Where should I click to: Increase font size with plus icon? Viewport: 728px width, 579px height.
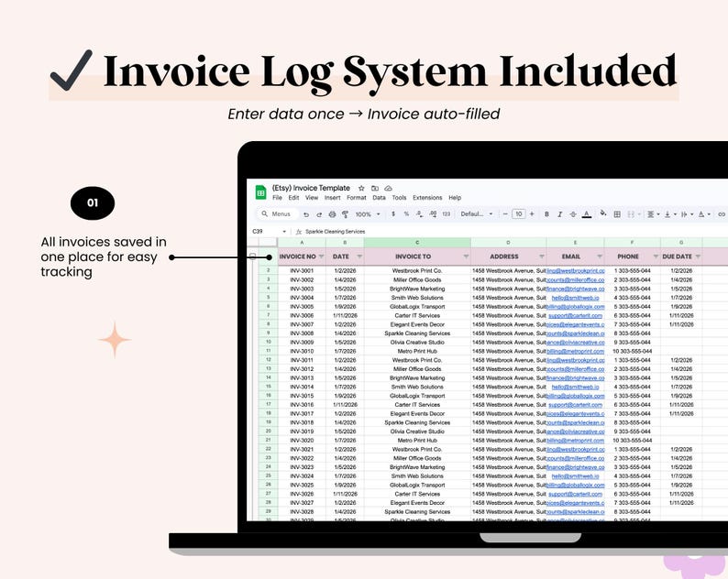(532, 213)
